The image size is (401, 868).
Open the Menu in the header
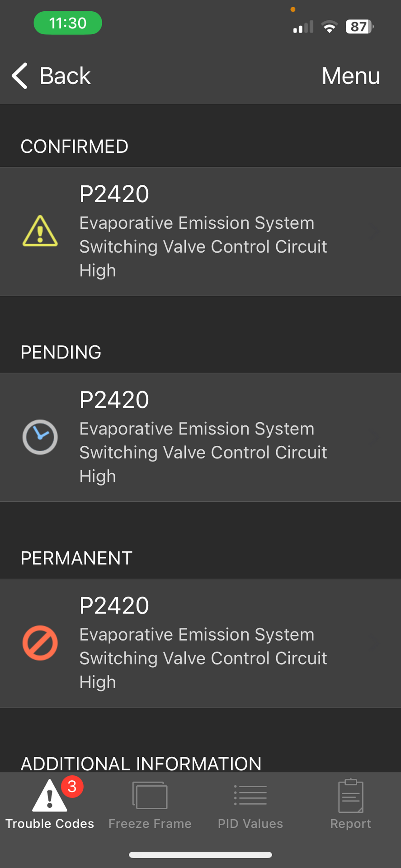(x=351, y=75)
